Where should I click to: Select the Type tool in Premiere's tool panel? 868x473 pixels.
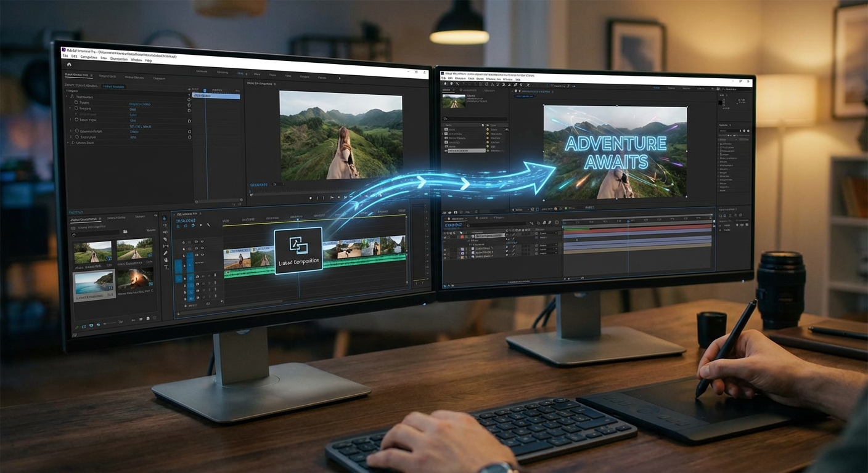[166, 267]
